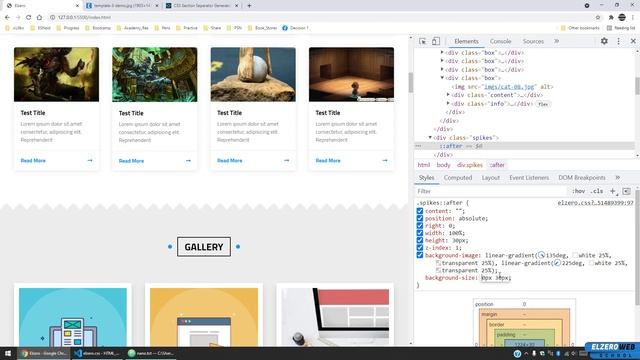Toggle :hov element state panel
This screenshot has width=640, height=360.
tap(578, 191)
